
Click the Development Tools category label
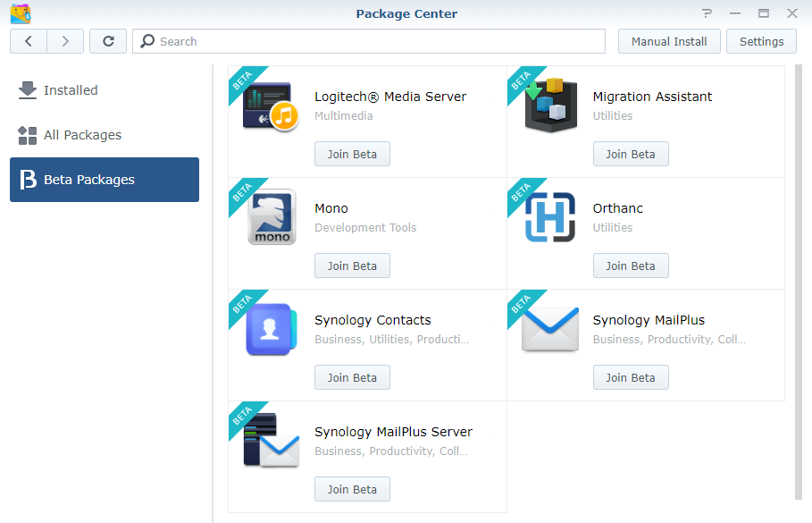coord(365,228)
